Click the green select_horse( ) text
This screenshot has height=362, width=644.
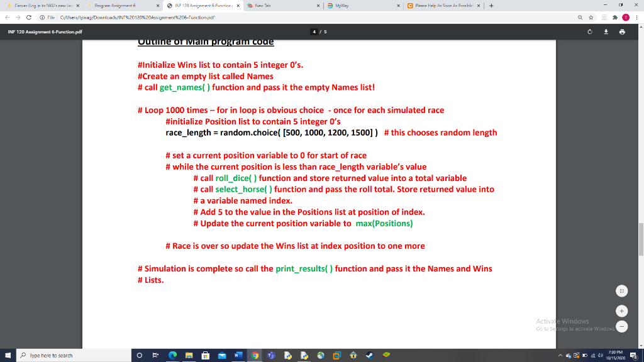tap(243, 189)
